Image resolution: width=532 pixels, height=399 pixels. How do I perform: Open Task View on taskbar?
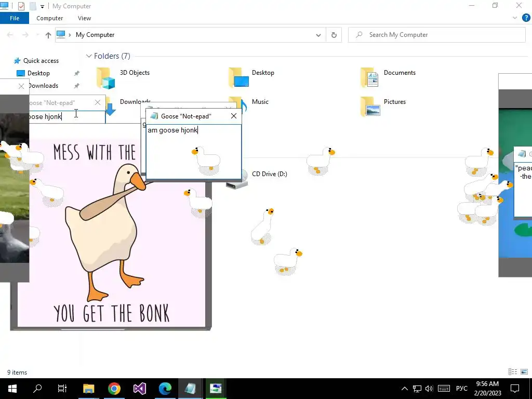tap(62, 389)
